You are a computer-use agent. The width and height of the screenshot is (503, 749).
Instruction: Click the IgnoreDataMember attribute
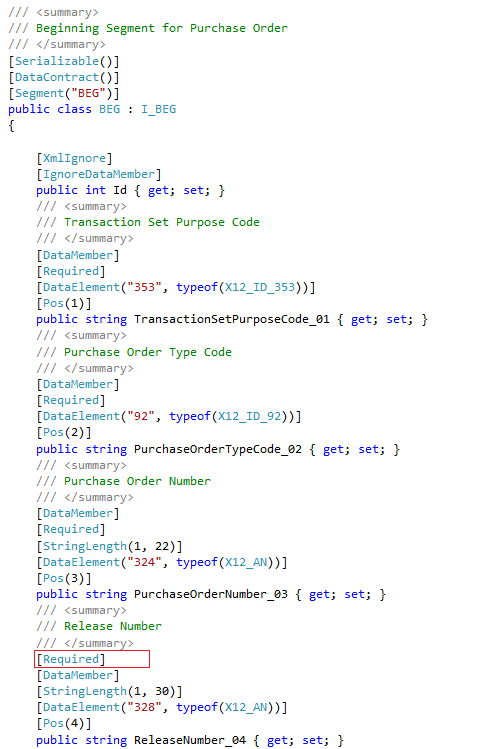99,174
